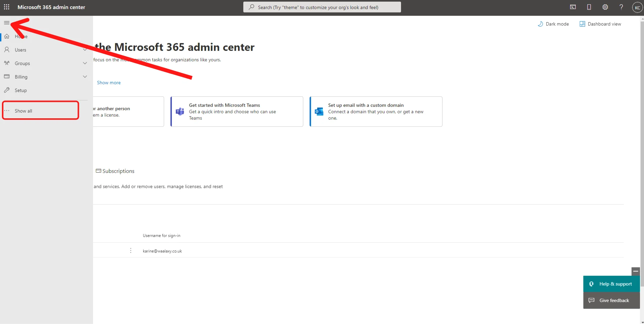Click the Users person icon

click(x=7, y=50)
